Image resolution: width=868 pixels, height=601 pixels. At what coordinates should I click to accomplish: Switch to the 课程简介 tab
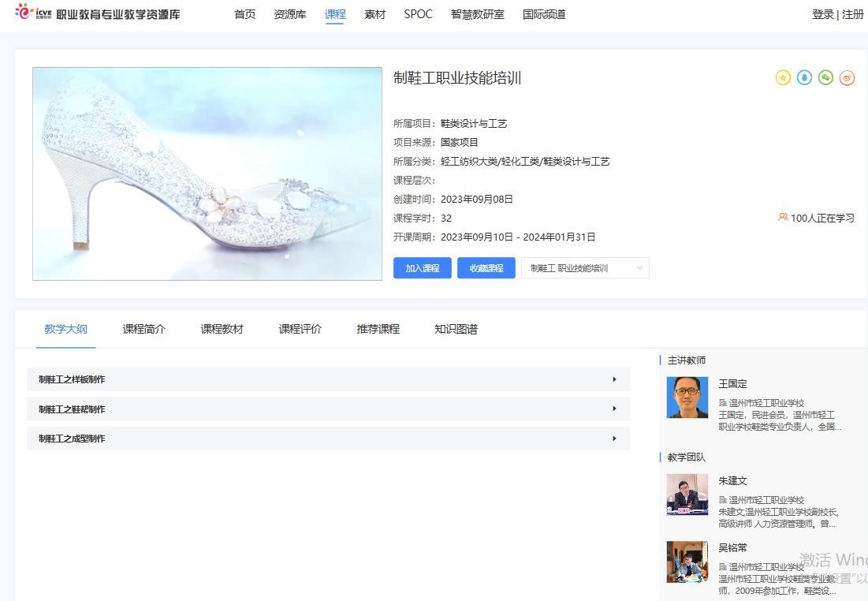pyautogui.click(x=144, y=329)
